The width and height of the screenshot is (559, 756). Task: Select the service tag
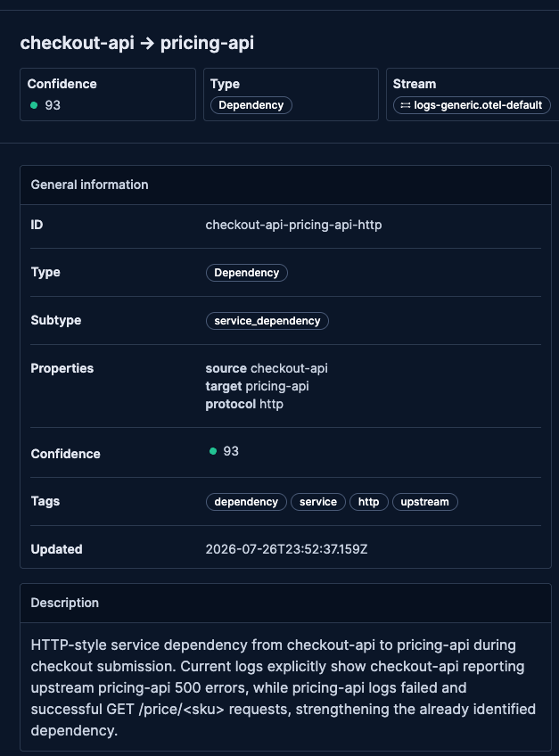click(x=318, y=502)
